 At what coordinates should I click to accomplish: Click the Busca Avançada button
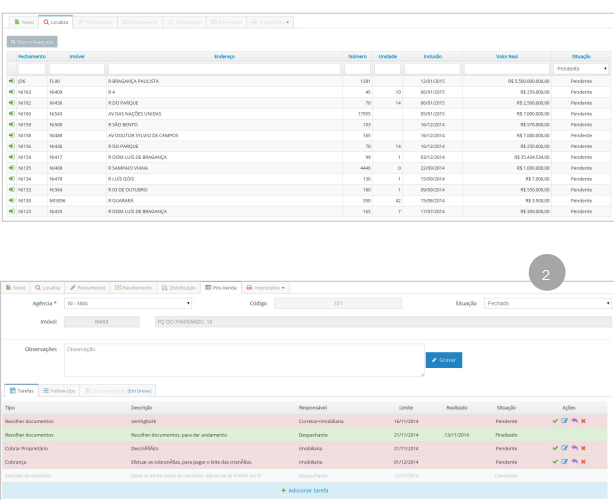pos(32,42)
